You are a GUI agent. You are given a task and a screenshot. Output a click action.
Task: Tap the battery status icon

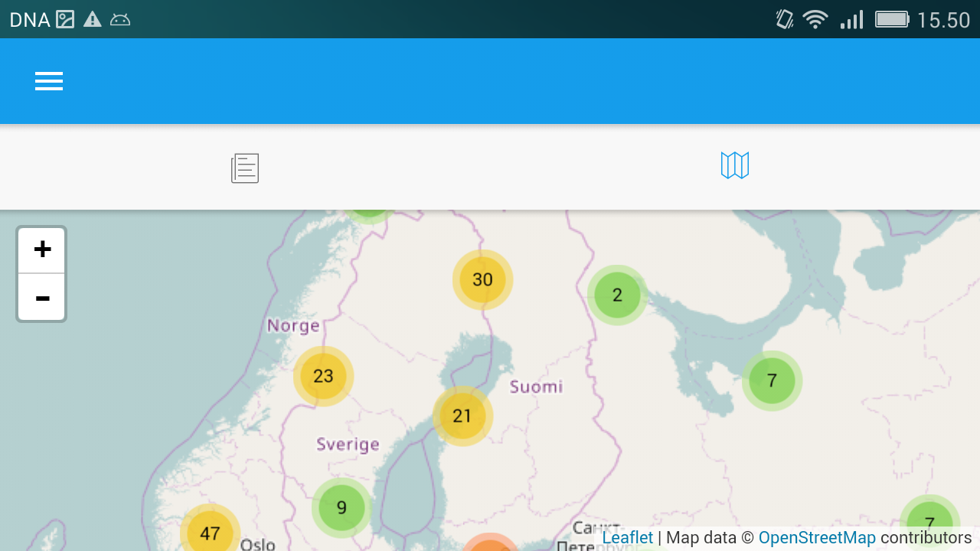[892, 19]
